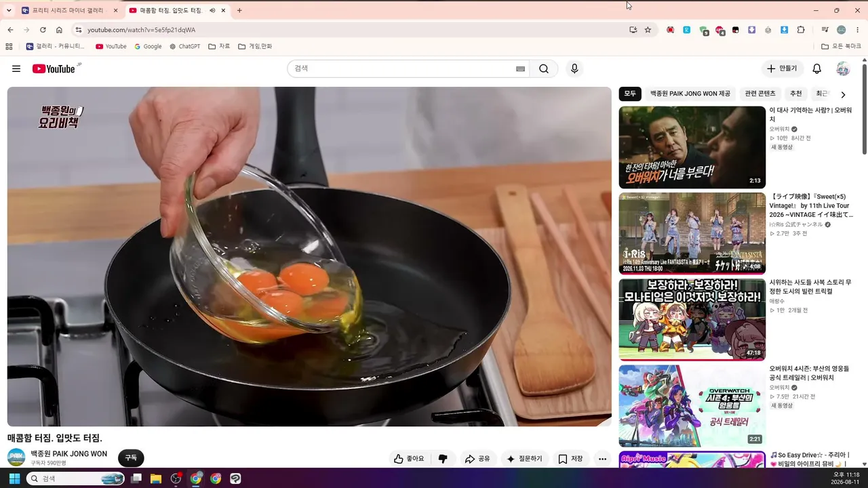The image size is (868, 488).
Task: Close the 프리티 시리즈 마이너 갤러리 tab
Action: tap(115, 10)
